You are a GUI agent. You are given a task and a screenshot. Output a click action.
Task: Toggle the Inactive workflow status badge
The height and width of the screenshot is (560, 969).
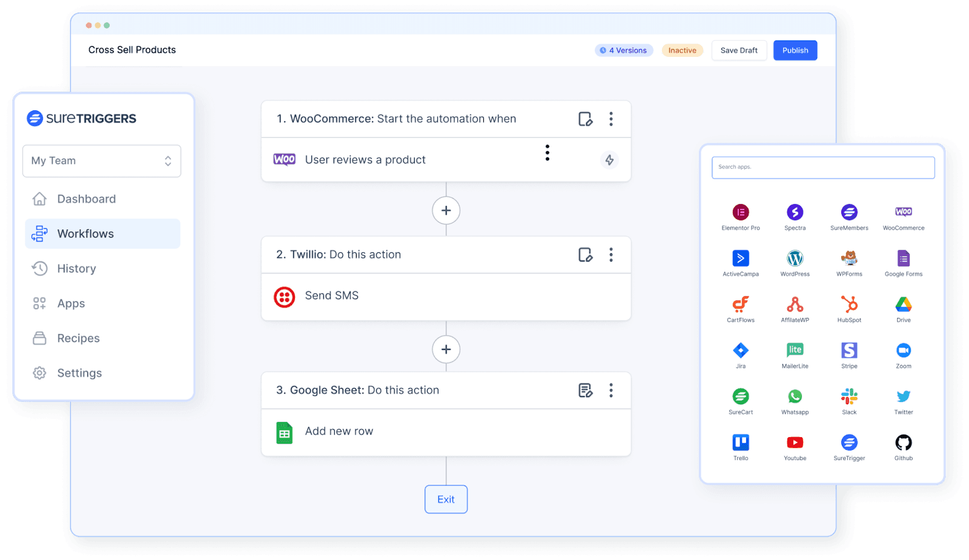[x=682, y=50]
